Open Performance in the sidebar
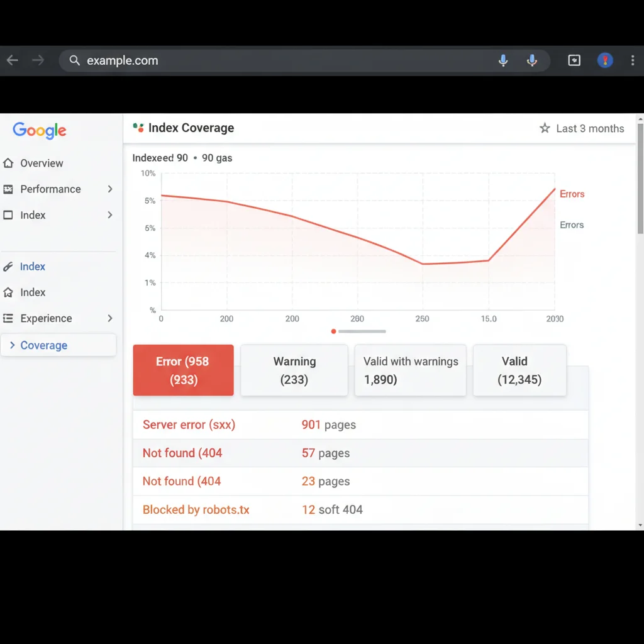644x644 pixels. point(50,189)
